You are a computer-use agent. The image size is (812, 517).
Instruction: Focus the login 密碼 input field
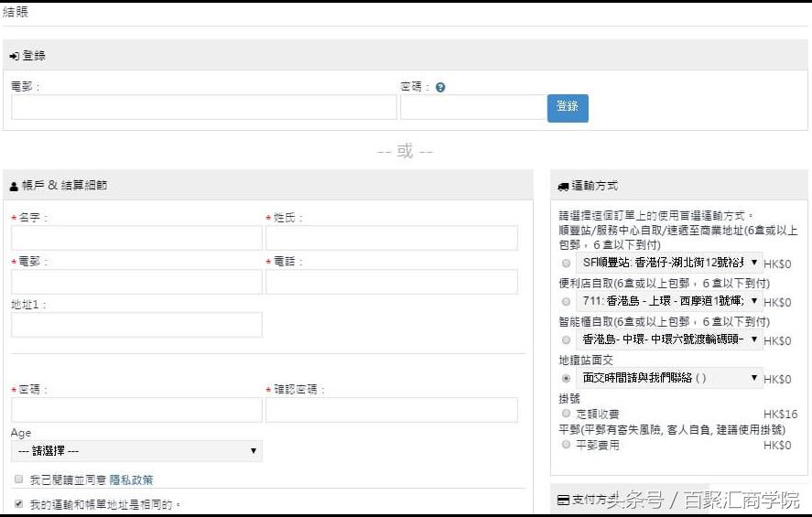(473, 107)
